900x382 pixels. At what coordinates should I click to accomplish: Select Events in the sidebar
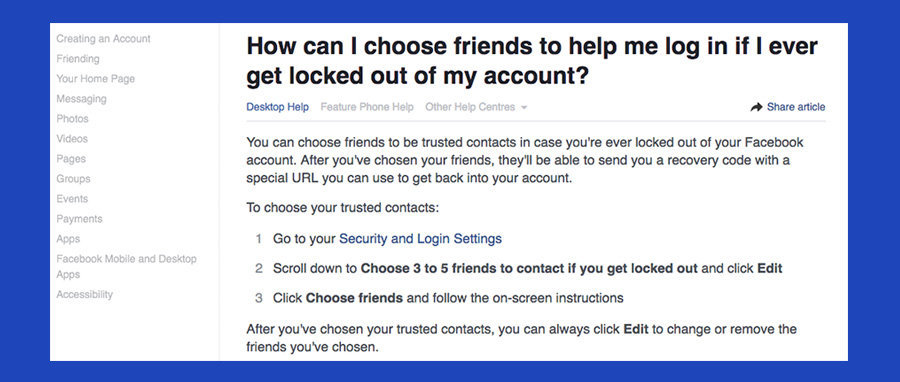tap(72, 199)
